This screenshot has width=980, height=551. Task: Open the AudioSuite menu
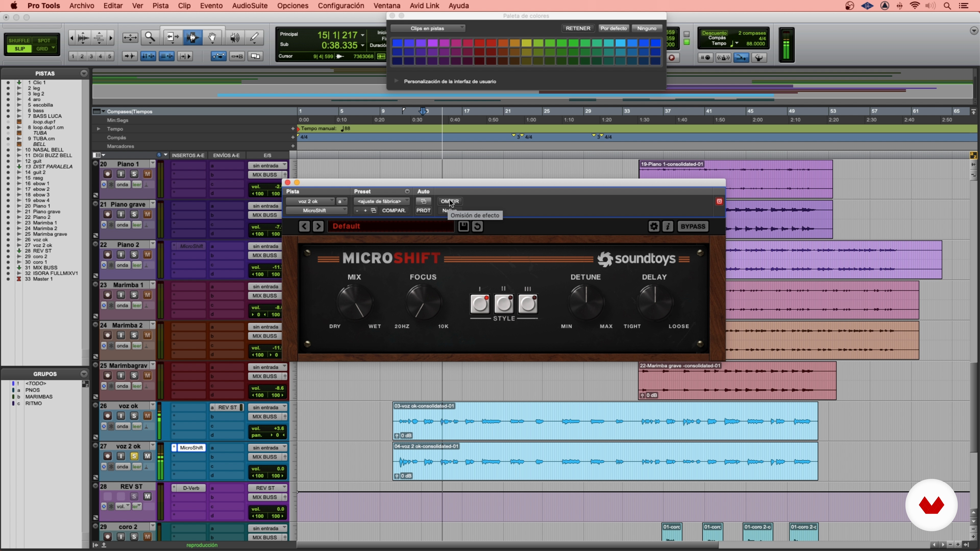pos(250,6)
